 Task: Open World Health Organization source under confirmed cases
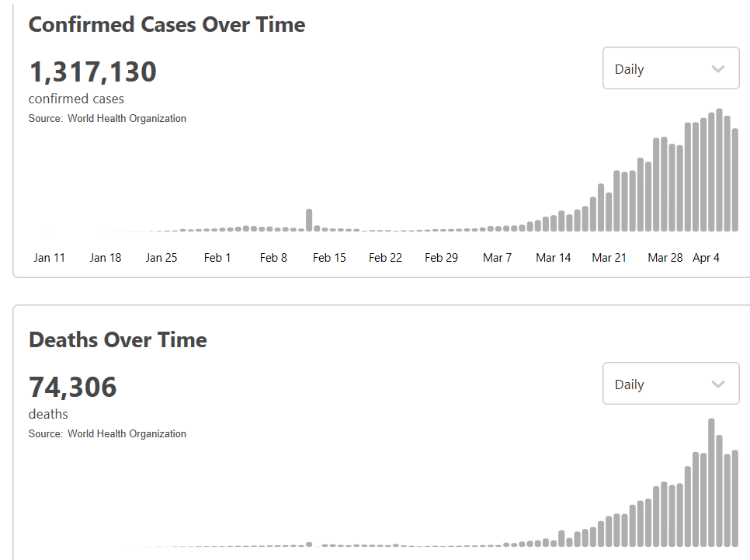(x=127, y=119)
